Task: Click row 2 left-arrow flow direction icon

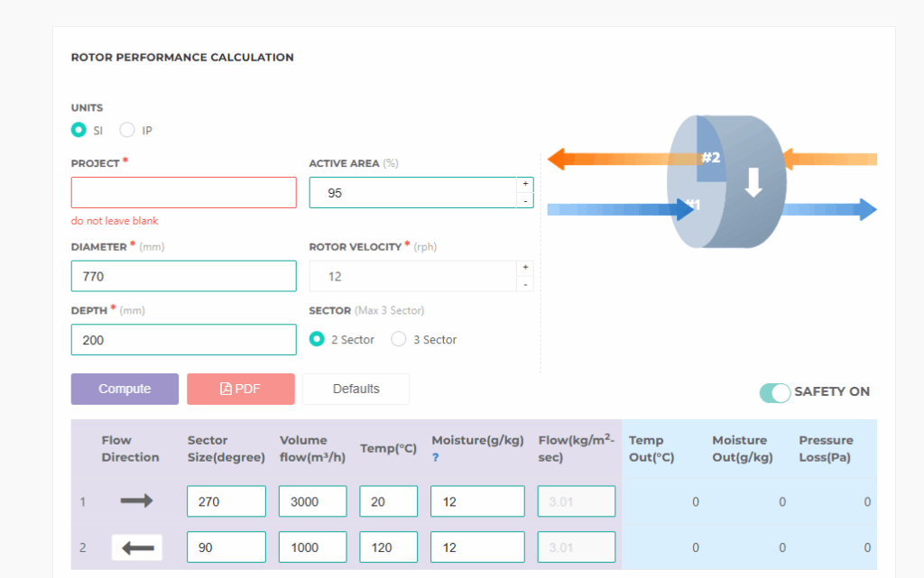Action: pos(137,547)
